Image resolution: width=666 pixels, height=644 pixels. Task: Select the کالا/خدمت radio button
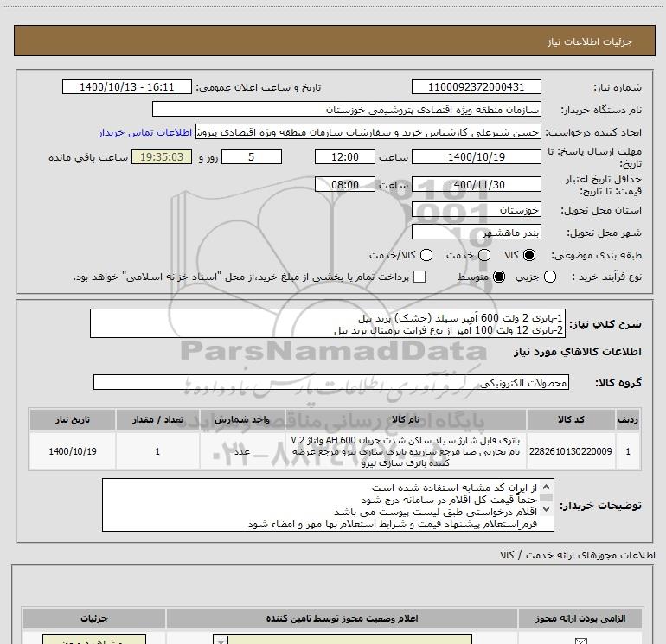tap(426, 255)
